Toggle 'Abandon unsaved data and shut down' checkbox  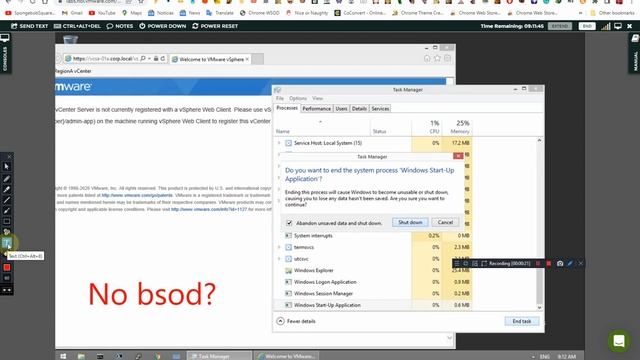pos(289,223)
